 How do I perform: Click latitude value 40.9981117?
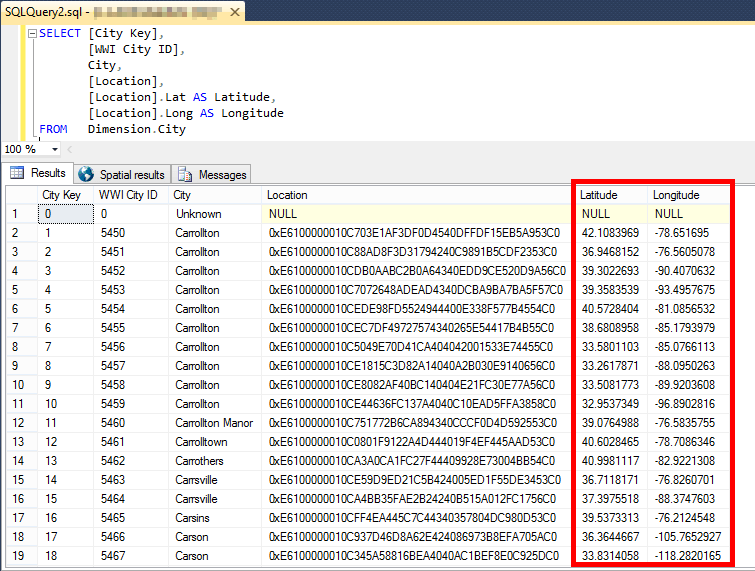click(x=611, y=461)
